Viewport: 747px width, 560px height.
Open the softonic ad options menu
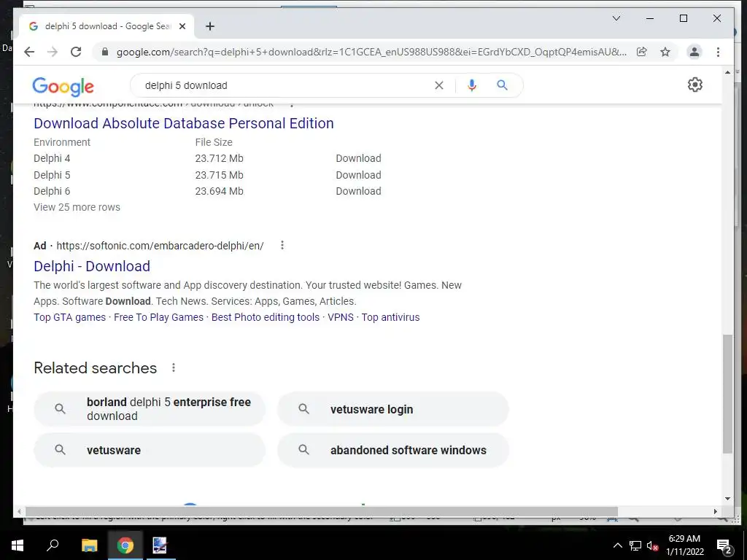pos(282,245)
